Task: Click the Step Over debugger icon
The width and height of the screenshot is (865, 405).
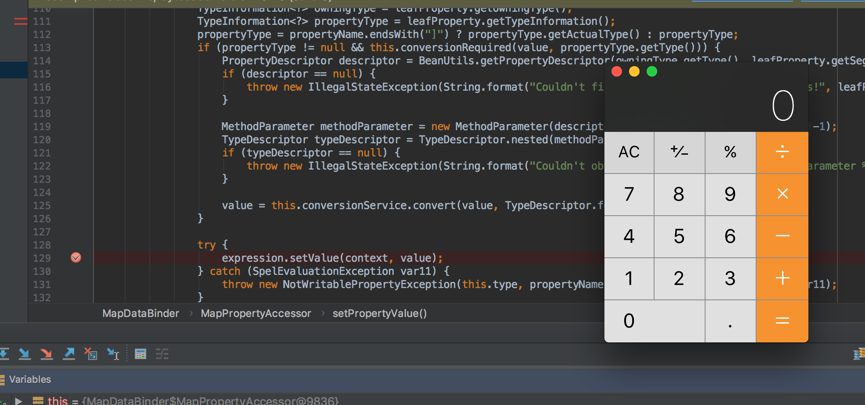Action: pos(4,354)
